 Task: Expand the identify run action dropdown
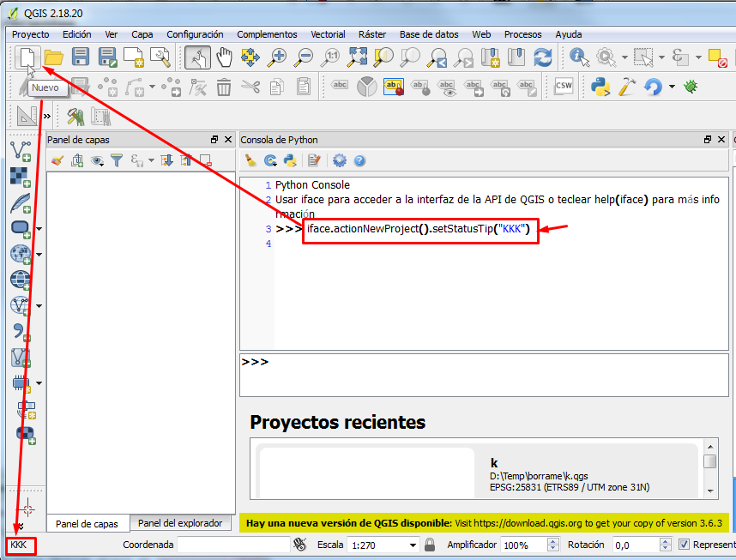coord(624,57)
